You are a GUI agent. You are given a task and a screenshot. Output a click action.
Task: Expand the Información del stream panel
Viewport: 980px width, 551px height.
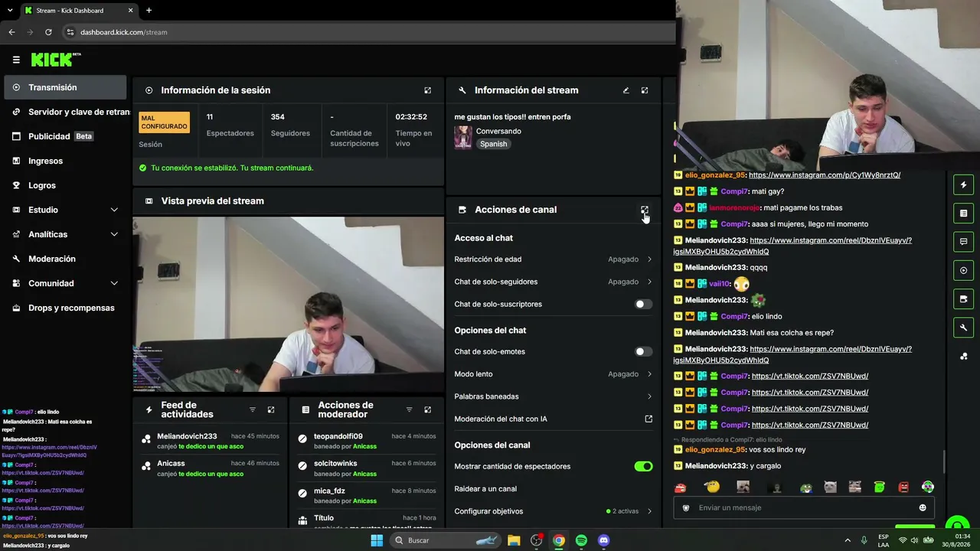point(645,90)
